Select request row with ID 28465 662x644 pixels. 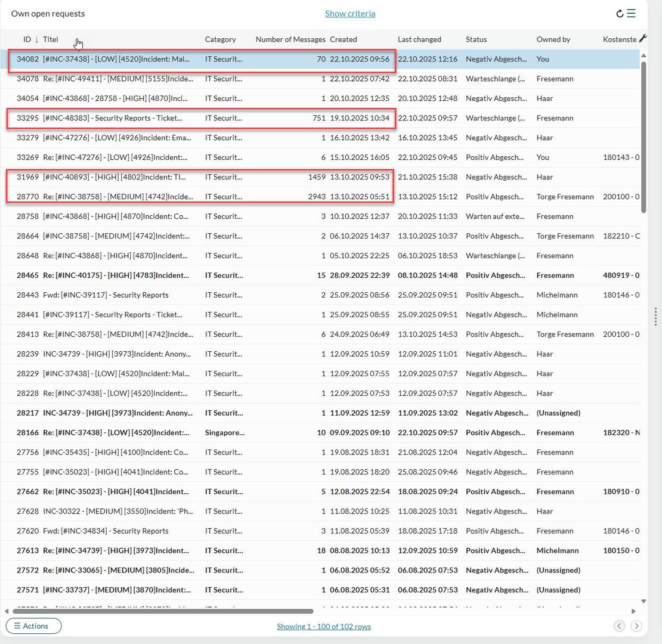pyautogui.click(x=119, y=275)
